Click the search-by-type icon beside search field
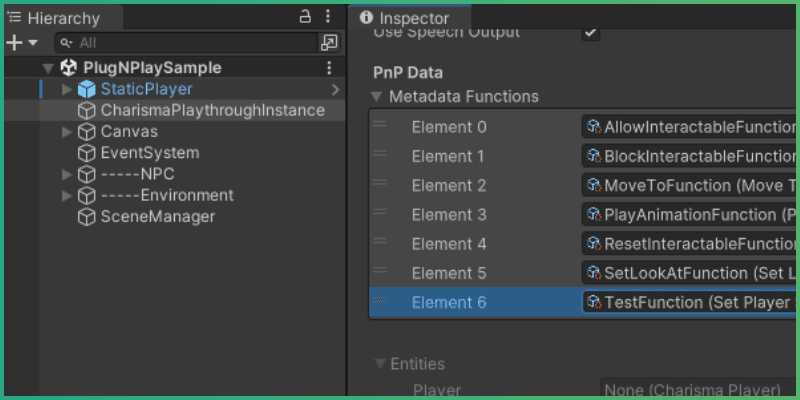The height and width of the screenshot is (400, 800). pos(329,42)
